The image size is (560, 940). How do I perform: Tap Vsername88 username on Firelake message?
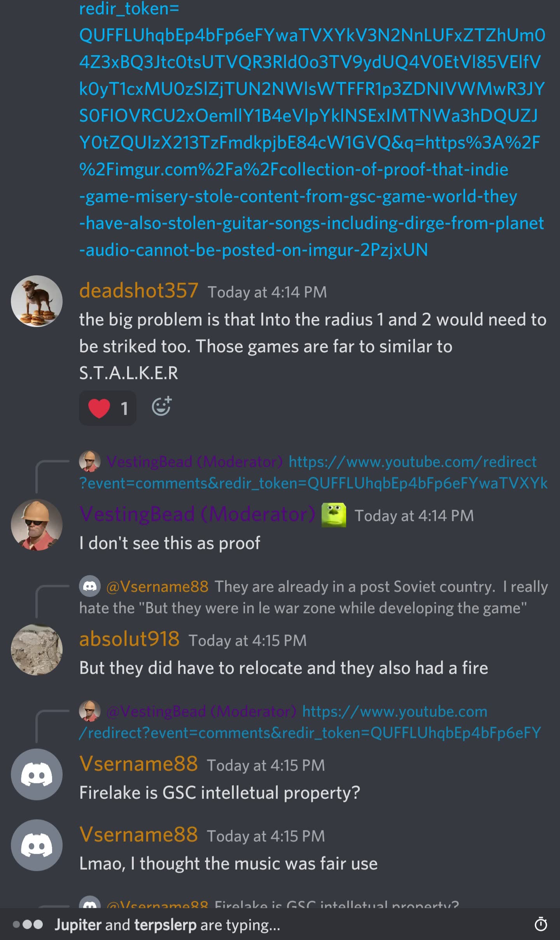tap(138, 764)
